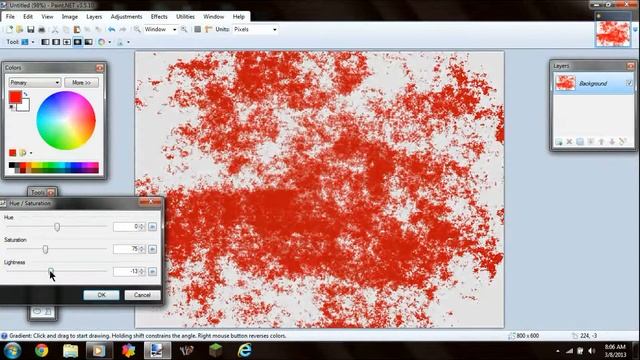Click the Open file folder icon
Image resolution: width=640 pixels, height=360 pixels.
pos(19,29)
